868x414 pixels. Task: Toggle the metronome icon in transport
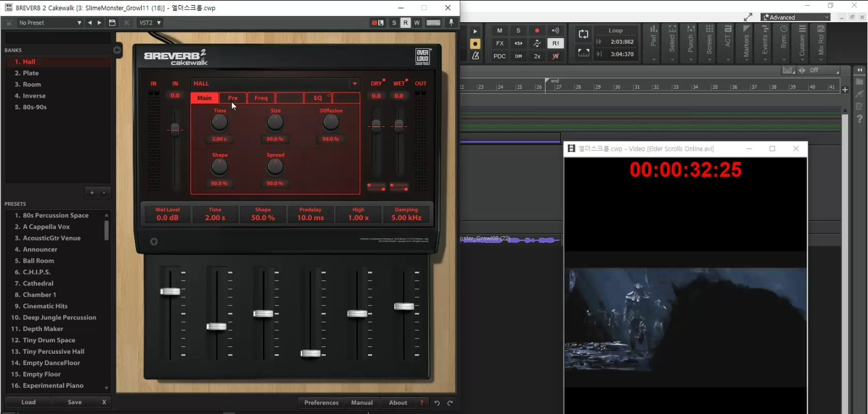(476, 56)
